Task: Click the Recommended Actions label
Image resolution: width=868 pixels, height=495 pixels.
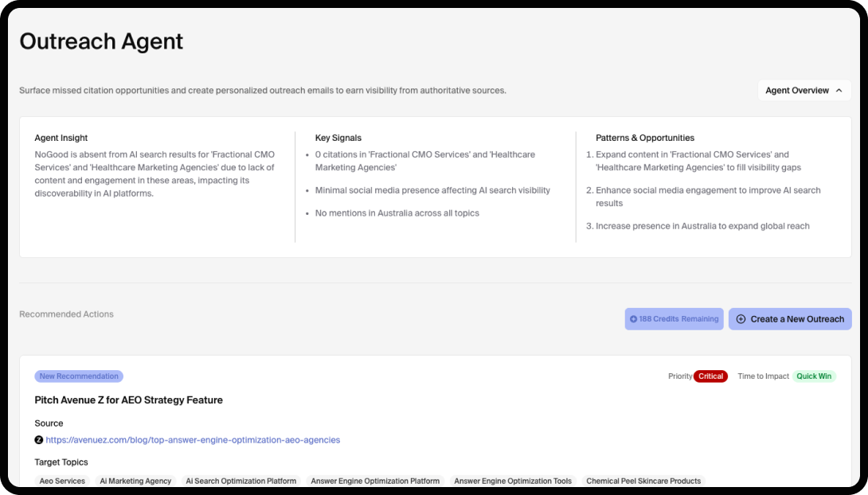Action: 66,314
